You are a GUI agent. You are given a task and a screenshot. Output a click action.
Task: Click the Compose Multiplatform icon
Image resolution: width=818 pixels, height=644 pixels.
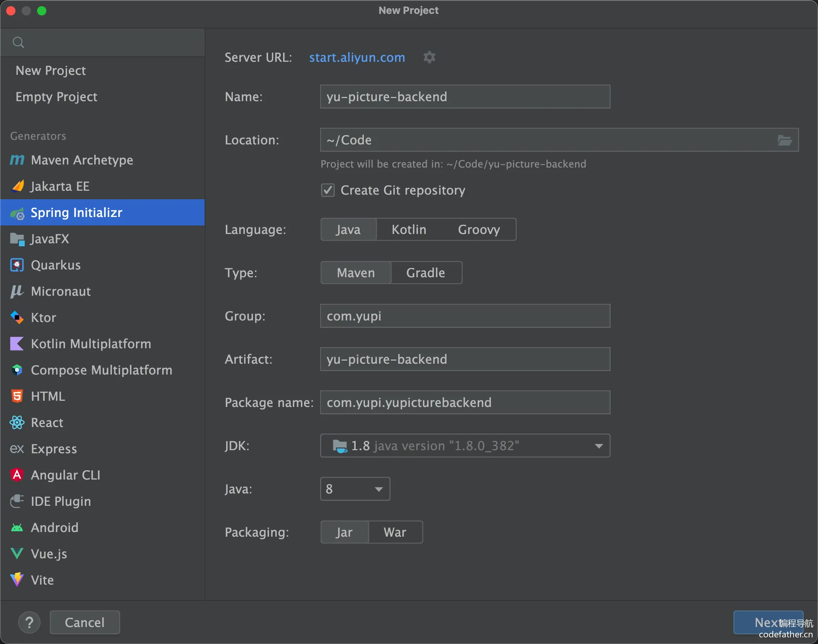[17, 370]
